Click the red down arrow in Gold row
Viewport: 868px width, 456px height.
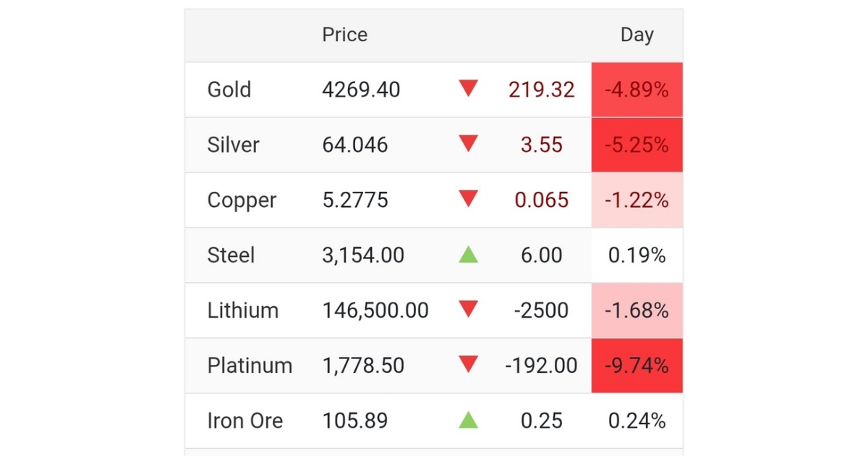tap(469, 89)
